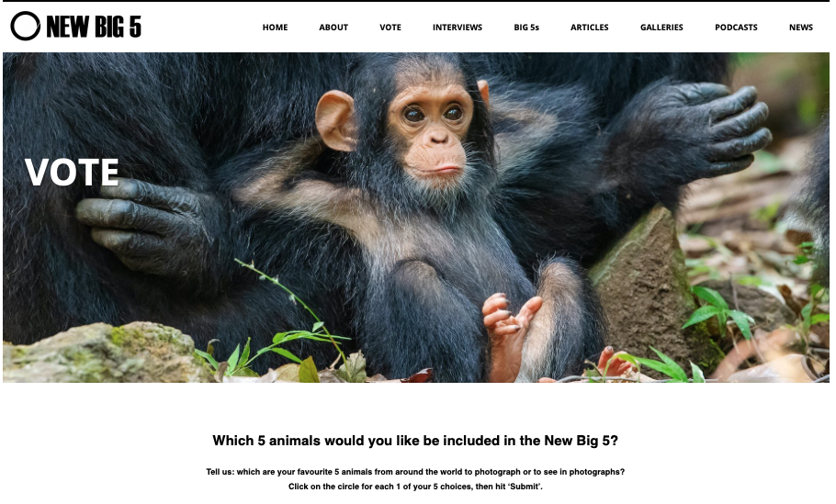This screenshot has height=504, width=836.
Task: Click the adult chimp's hand below VOTE text
Action: click(x=144, y=224)
